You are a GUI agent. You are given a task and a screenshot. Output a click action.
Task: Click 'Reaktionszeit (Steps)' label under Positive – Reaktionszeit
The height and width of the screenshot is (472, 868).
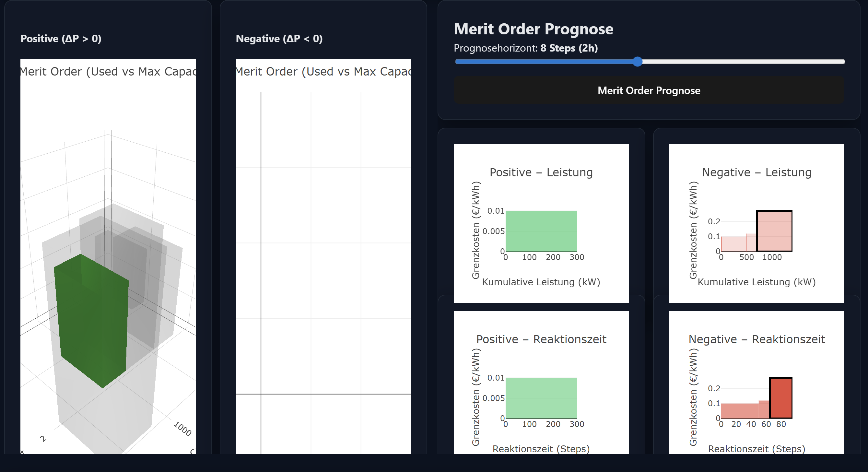541,449
